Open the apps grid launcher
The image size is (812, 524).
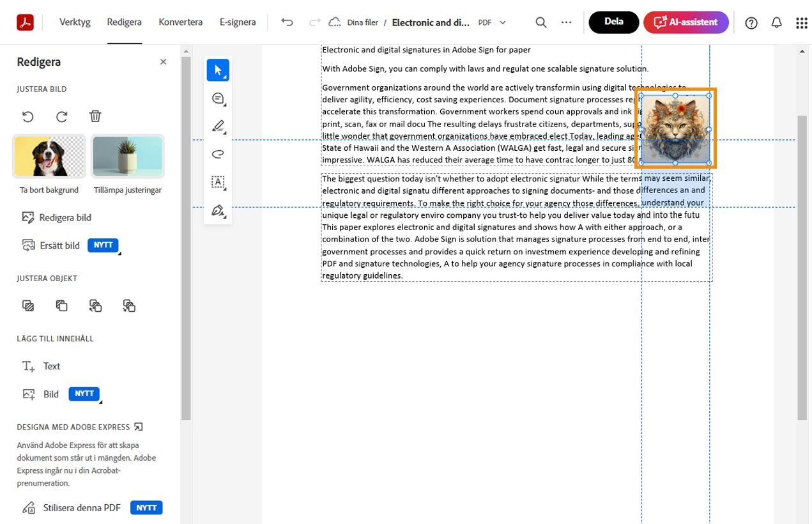(x=802, y=23)
